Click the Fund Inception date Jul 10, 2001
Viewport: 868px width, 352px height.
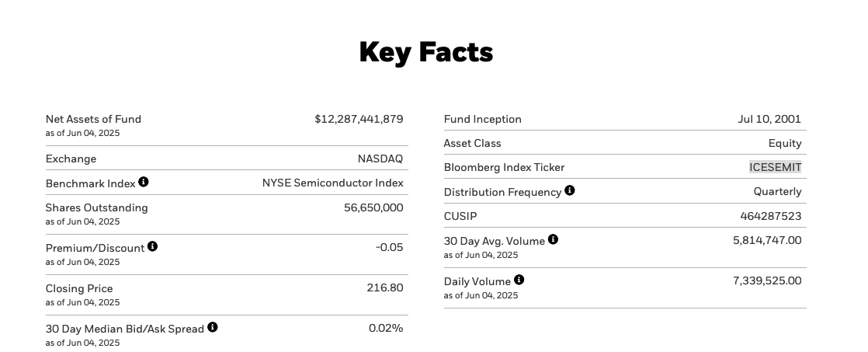[x=769, y=119]
